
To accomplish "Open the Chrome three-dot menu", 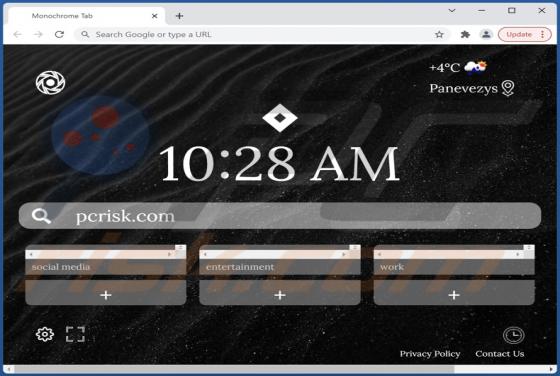I will (x=542, y=34).
